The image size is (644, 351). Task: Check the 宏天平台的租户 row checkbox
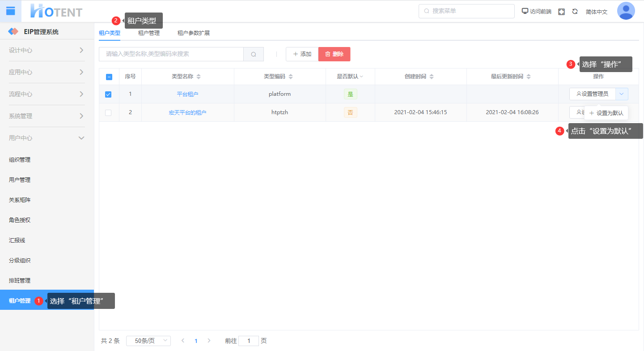pos(108,113)
